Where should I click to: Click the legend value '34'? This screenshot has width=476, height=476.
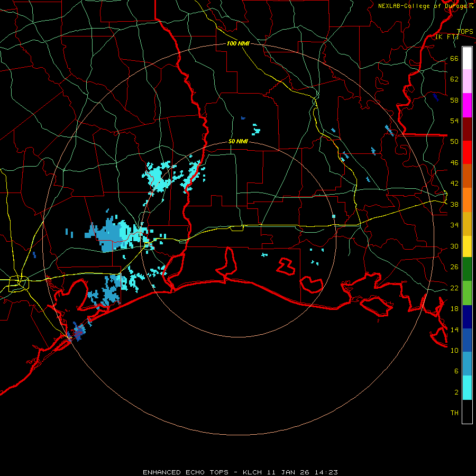tap(454, 225)
